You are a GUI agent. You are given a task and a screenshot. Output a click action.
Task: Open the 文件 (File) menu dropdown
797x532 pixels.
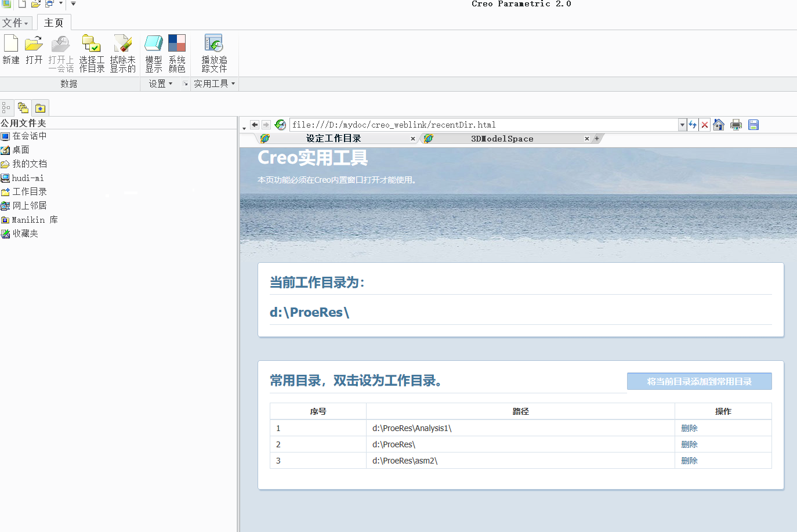click(15, 23)
